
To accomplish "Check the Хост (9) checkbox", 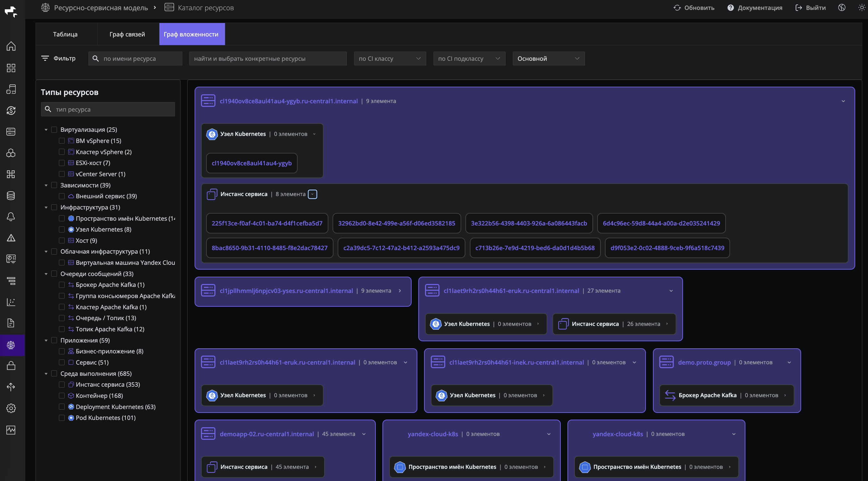I will (x=62, y=240).
